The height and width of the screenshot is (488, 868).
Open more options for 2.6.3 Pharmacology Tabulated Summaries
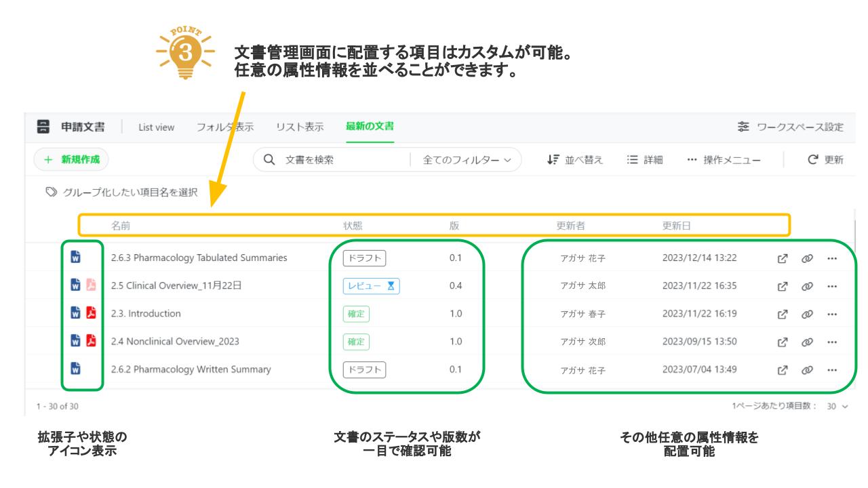(831, 258)
